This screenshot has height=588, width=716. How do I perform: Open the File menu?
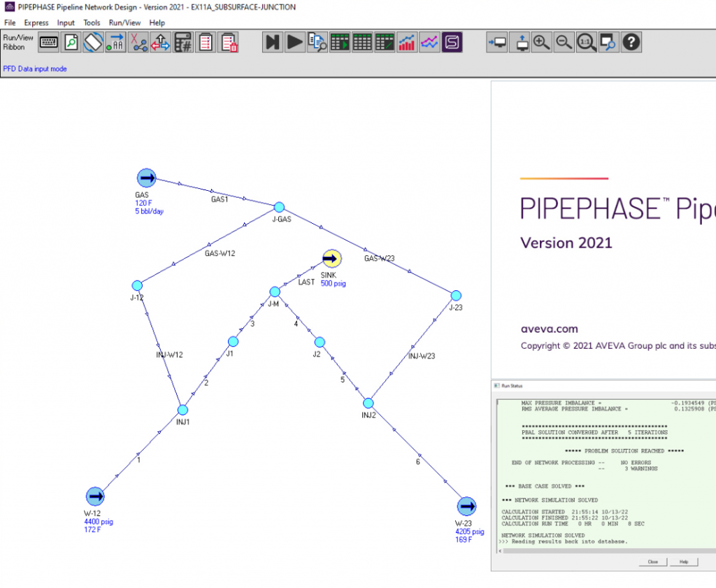(x=10, y=23)
